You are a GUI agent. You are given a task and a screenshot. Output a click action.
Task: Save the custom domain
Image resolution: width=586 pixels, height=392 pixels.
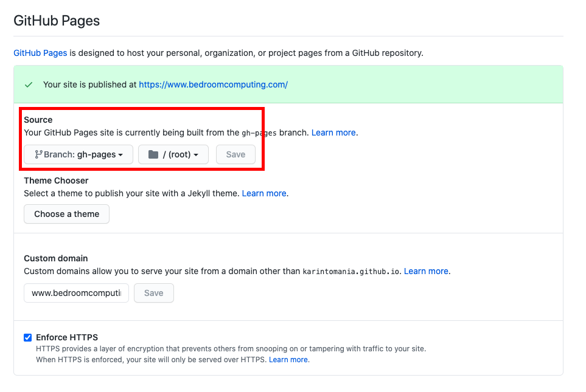click(x=154, y=293)
